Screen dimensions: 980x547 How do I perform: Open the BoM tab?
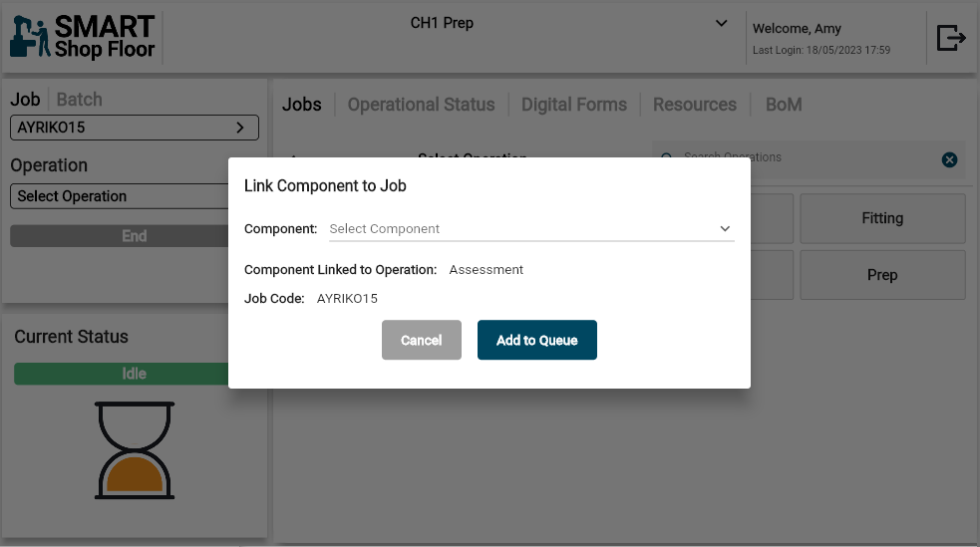pyautogui.click(x=783, y=105)
